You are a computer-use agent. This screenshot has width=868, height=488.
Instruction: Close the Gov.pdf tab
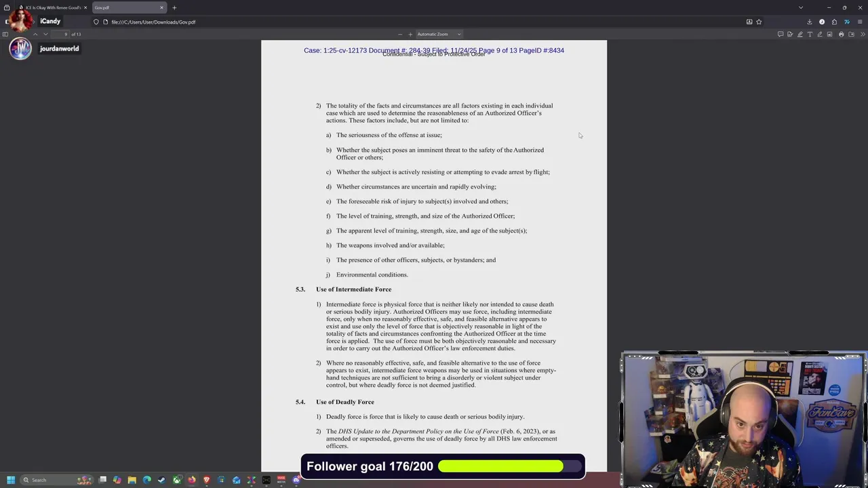click(x=162, y=7)
